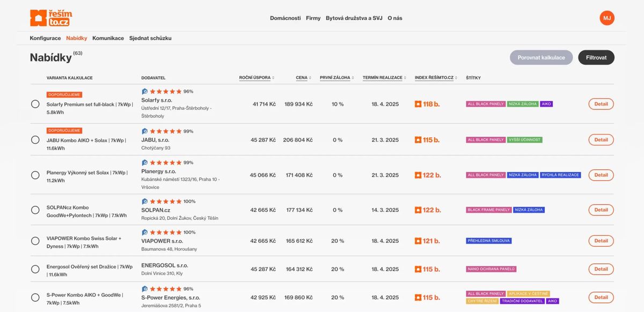Click the Doporučujeme badge above Solarfy Premium
The image size is (644, 312).
coord(64,94)
